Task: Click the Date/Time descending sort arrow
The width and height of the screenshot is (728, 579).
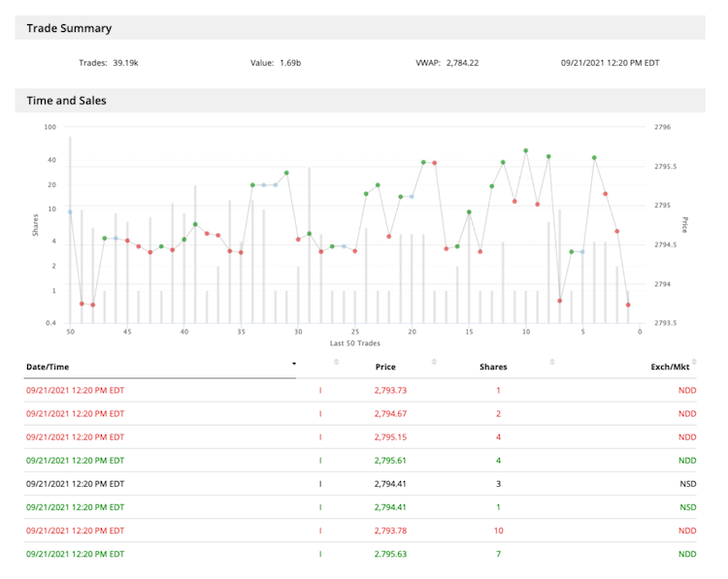Action: 294,363
